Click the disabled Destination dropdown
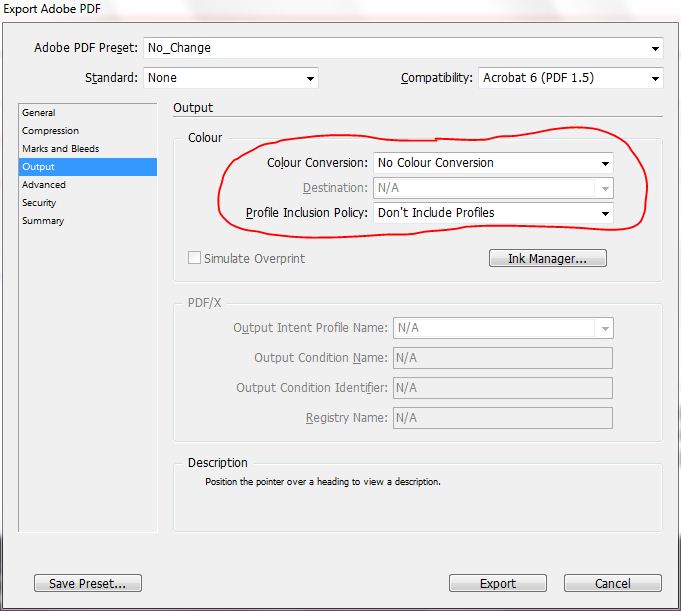Image resolution: width=681 pixels, height=611 pixels. (x=493, y=188)
